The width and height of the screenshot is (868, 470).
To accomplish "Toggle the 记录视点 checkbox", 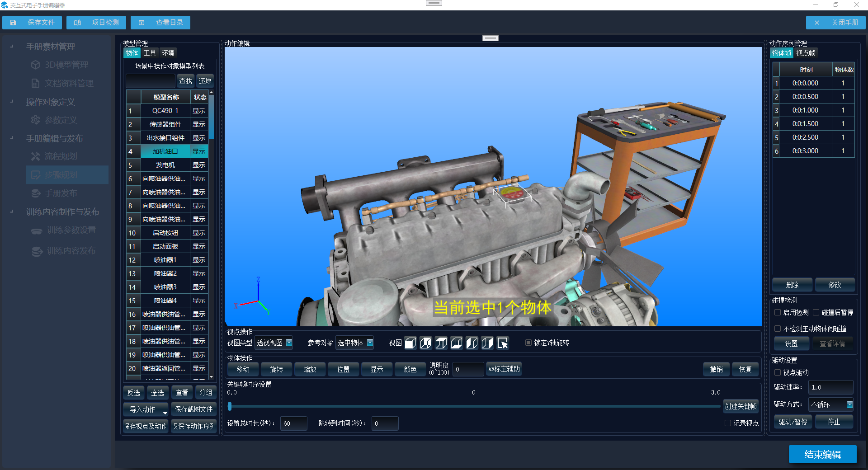I will (x=727, y=423).
